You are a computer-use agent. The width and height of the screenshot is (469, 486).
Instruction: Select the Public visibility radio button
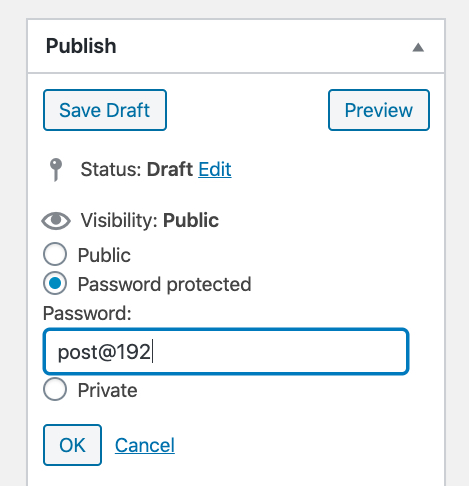coord(55,254)
